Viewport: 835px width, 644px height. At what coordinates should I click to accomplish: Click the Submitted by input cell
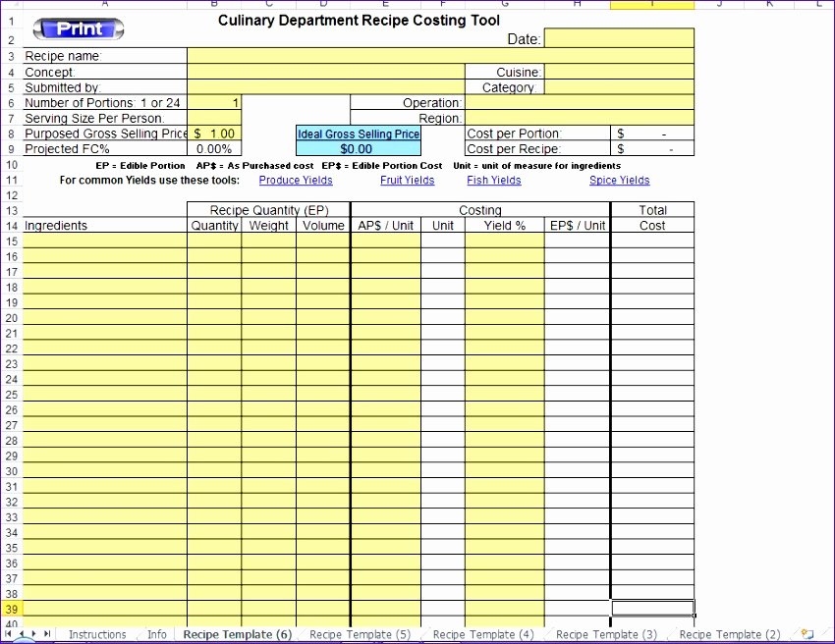326,87
